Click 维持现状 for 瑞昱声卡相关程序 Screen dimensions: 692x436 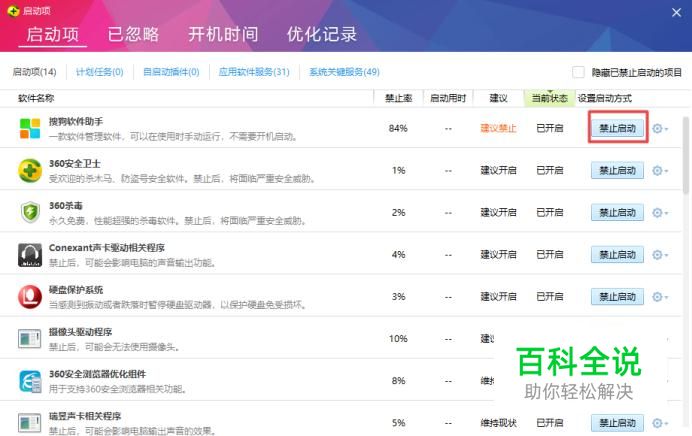498,423
